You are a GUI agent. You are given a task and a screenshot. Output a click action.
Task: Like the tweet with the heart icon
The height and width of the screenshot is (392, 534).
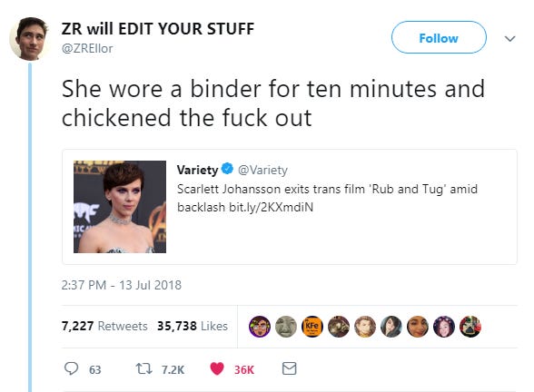[x=217, y=368]
